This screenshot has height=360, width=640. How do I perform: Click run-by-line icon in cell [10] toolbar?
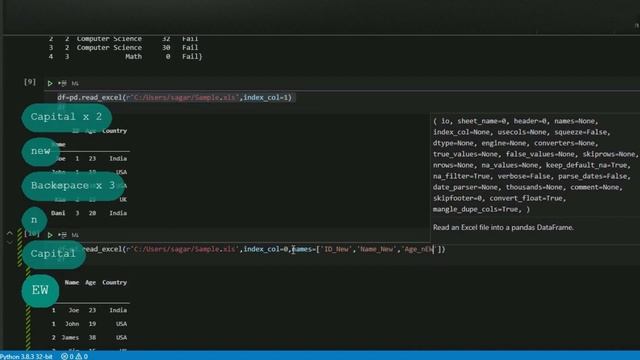[62, 235]
